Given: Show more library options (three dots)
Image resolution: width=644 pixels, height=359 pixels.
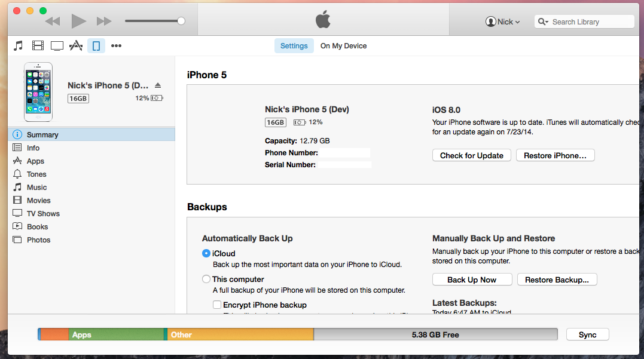Looking at the screenshot, I should coord(116,45).
